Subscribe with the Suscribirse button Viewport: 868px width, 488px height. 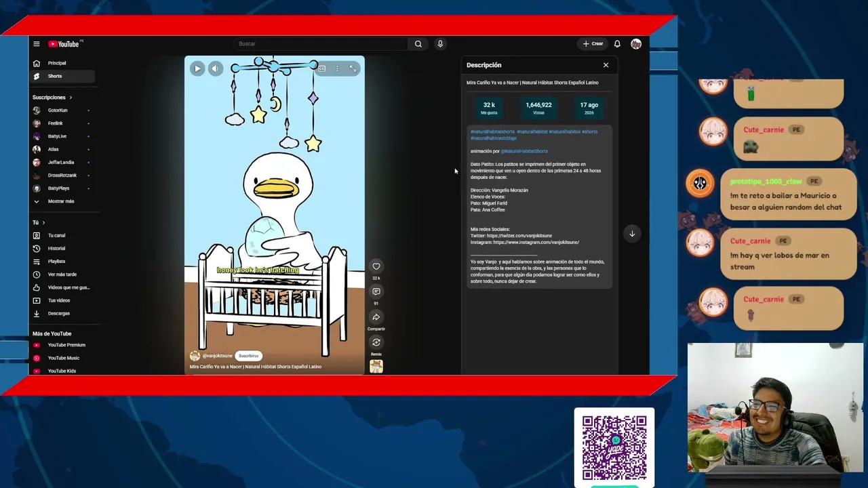(249, 356)
